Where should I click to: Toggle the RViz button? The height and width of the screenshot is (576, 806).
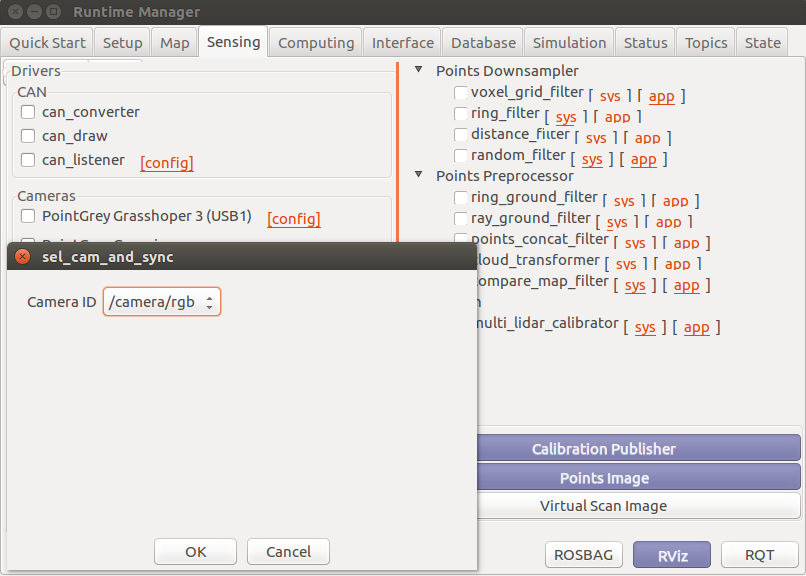672,555
